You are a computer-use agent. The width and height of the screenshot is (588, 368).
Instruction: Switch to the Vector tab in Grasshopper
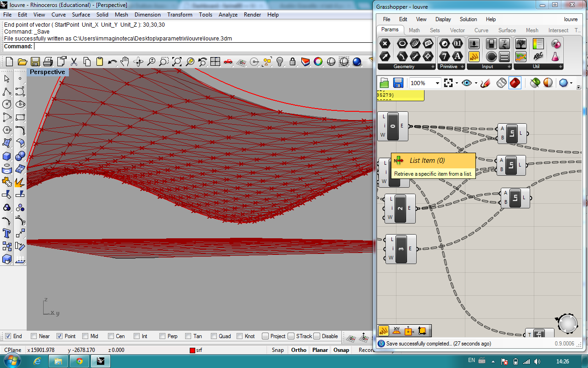[x=457, y=30]
